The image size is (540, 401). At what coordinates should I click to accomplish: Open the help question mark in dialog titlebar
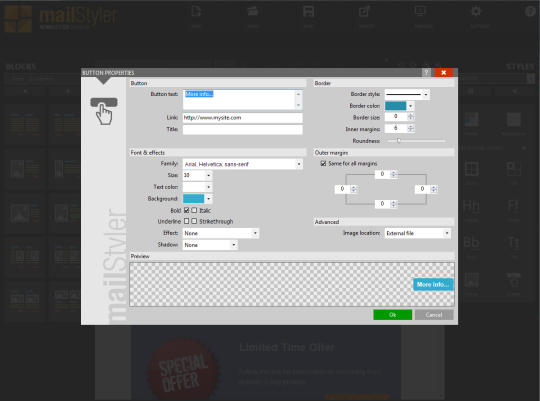coord(426,72)
